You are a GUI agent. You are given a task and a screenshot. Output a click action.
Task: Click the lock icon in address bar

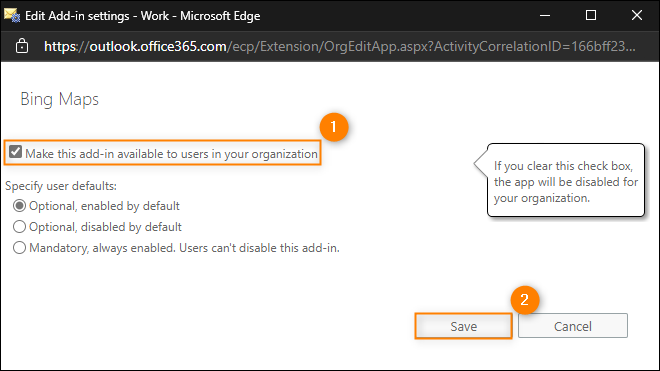[x=22, y=46]
